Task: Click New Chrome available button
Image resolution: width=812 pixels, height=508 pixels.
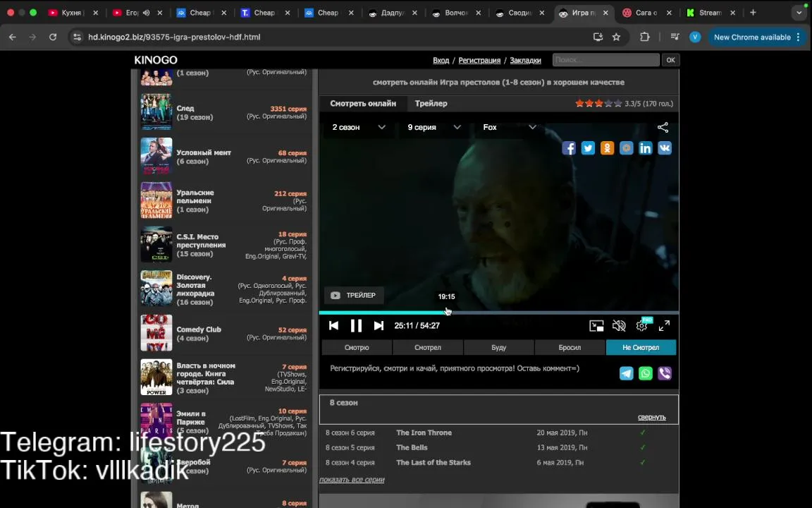Action: [x=757, y=37]
